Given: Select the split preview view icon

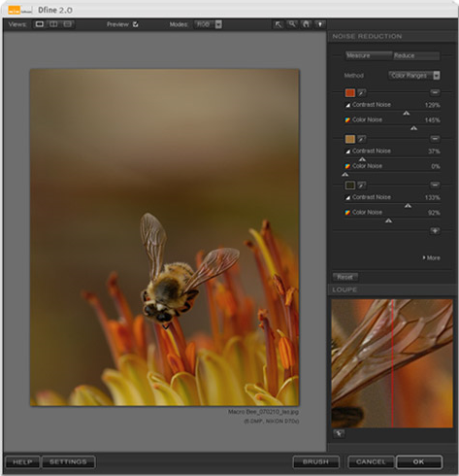Looking at the screenshot, I should (53, 24).
